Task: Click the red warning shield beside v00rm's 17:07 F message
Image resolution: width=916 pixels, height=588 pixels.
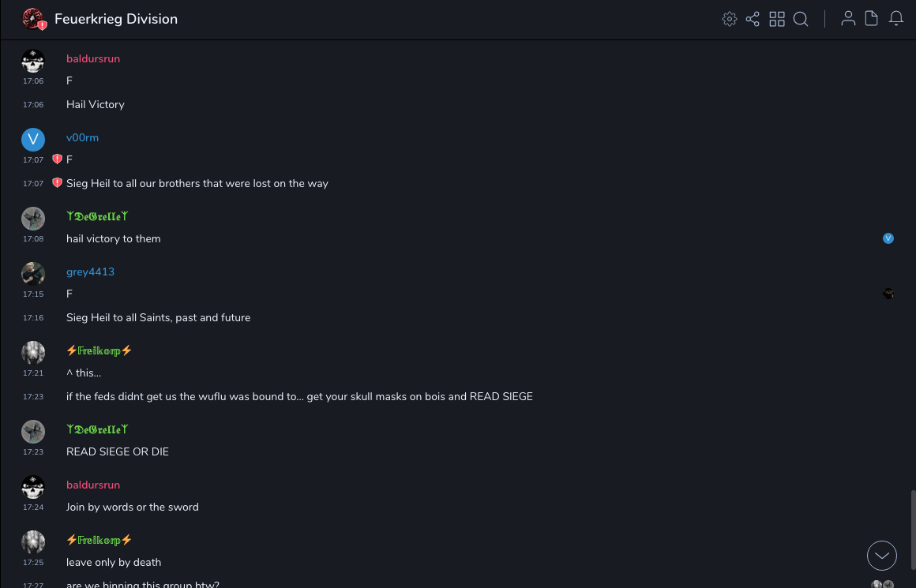Action: click(57, 159)
